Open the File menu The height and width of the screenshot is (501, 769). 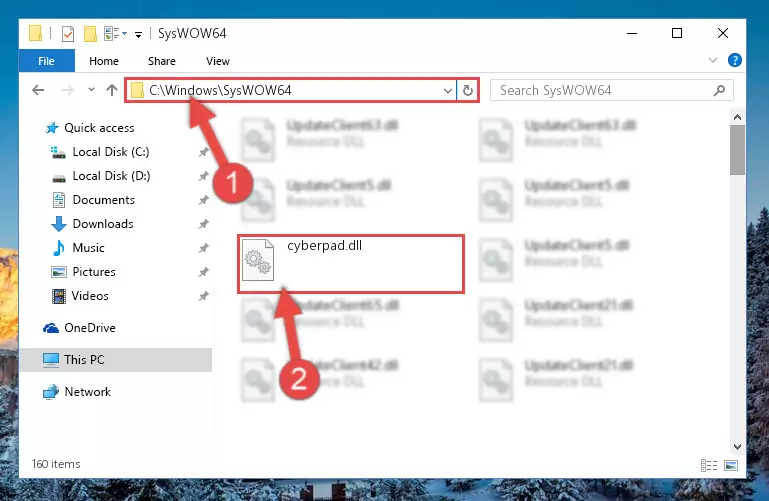(x=47, y=61)
